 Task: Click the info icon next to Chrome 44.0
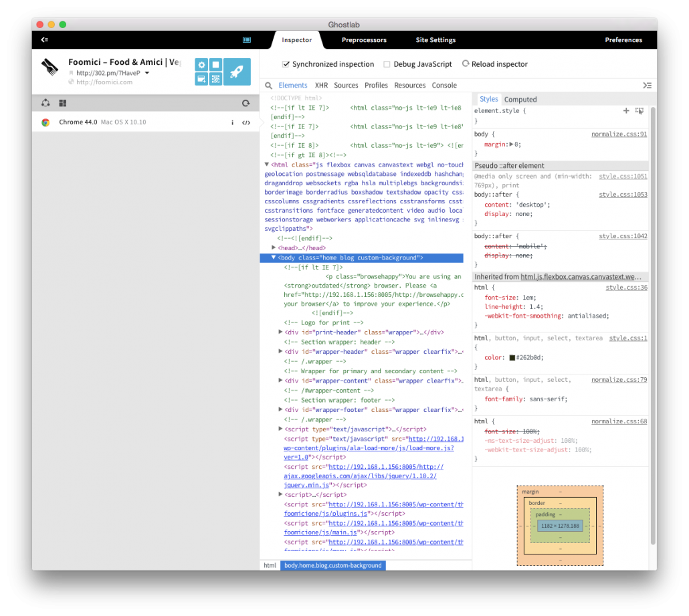point(232,122)
